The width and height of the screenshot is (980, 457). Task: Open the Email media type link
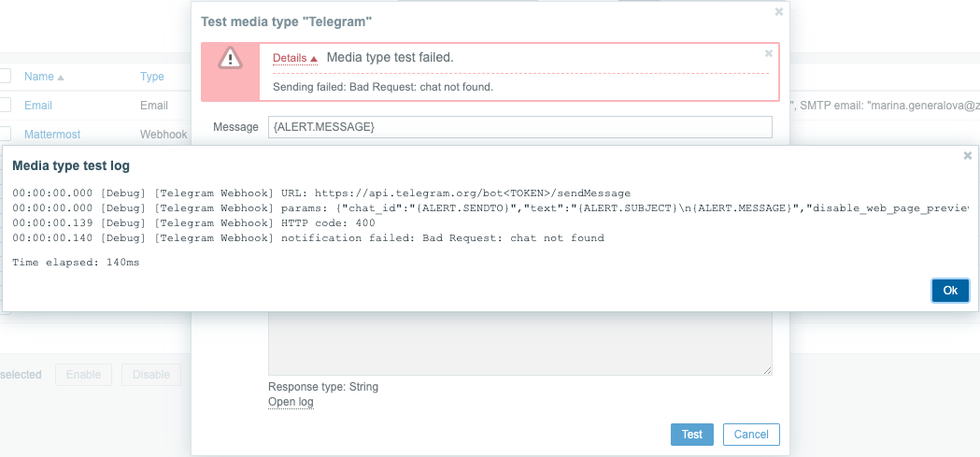(x=38, y=106)
